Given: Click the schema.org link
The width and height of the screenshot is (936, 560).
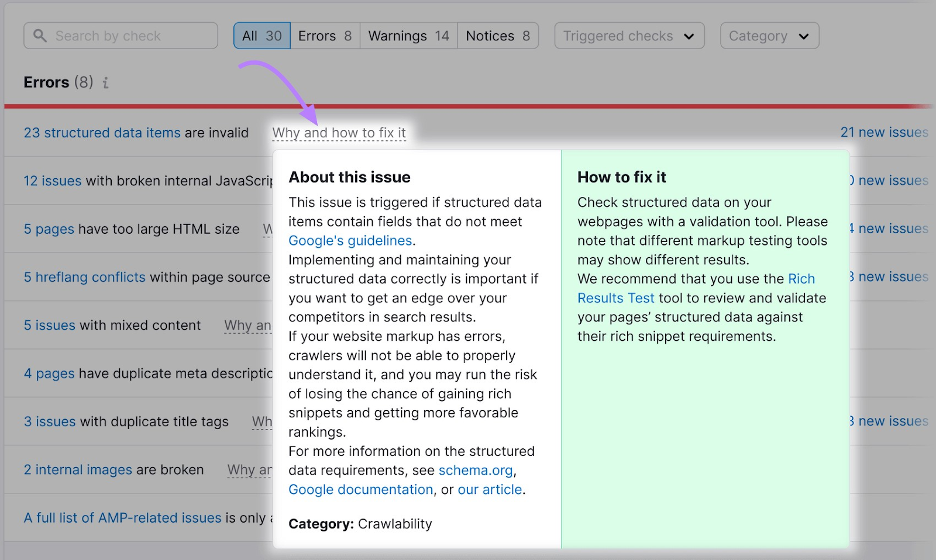Looking at the screenshot, I should coord(475,470).
